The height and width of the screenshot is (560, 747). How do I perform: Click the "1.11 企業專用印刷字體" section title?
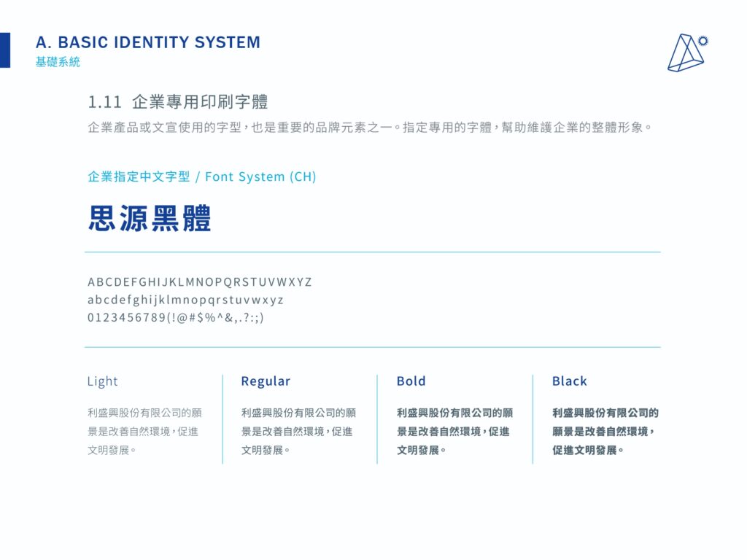tap(178, 102)
